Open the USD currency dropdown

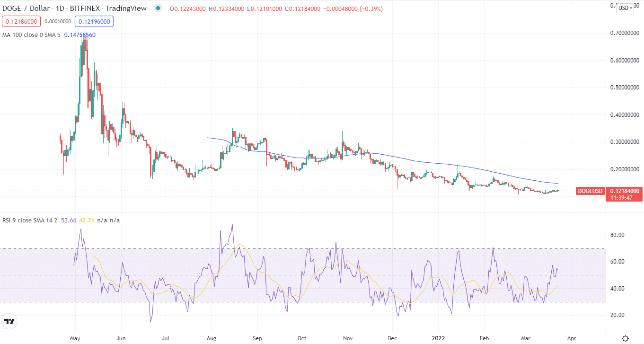[626, 8]
